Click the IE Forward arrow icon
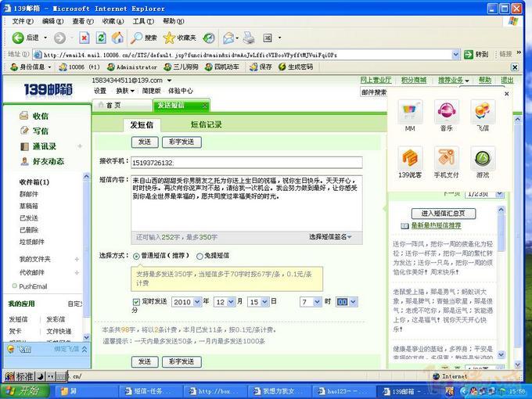The image size is (532, 399). (59, 38)
